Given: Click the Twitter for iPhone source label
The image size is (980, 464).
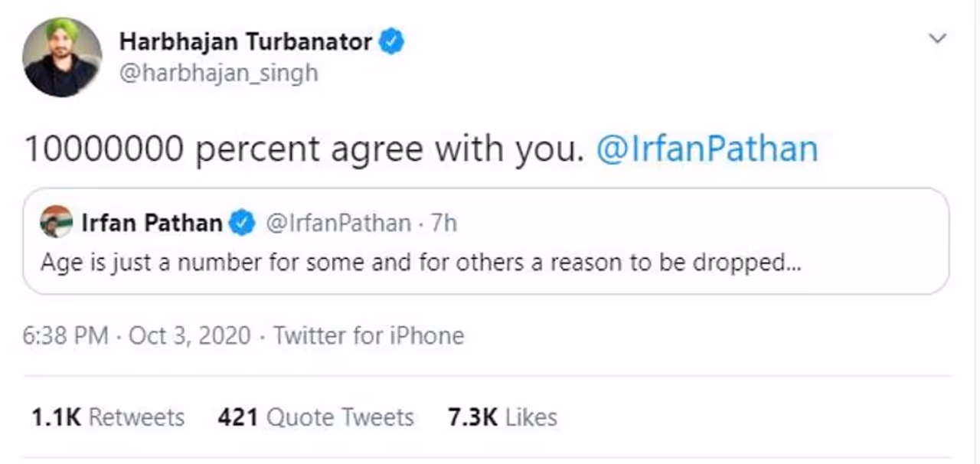Looking at the screenshot, I should pos(368,335).
